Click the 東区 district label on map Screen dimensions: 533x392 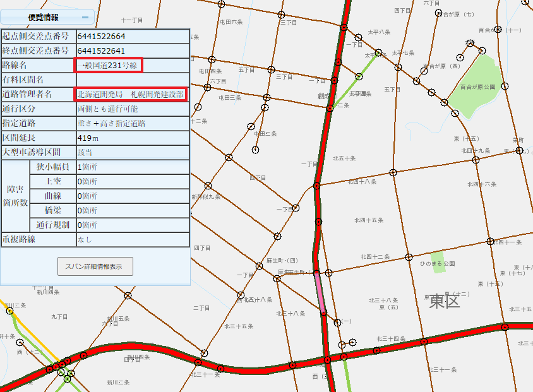pyautogui.click(x=445, y=301)
